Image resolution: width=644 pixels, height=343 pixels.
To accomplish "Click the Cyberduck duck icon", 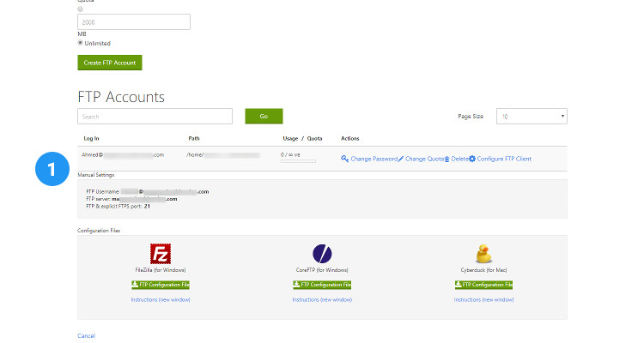I will [x=483, y=254].
